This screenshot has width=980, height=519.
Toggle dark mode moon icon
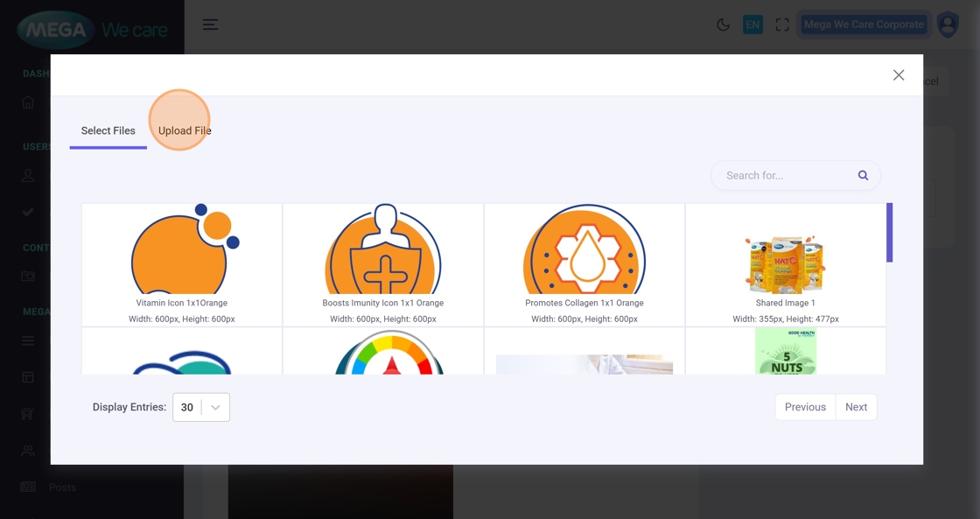click(723, 25)
